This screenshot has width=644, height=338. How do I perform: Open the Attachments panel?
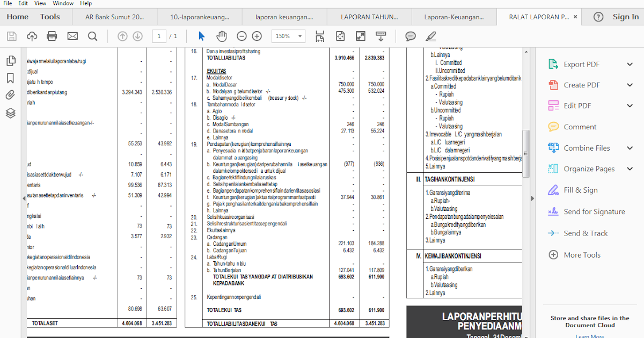[x=11, y=95]
